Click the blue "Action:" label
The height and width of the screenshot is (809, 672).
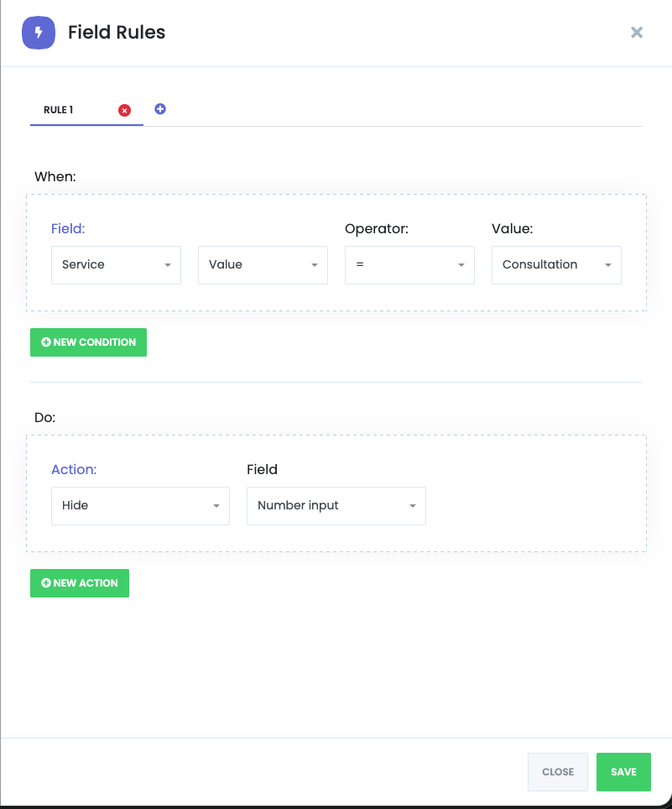74,470
